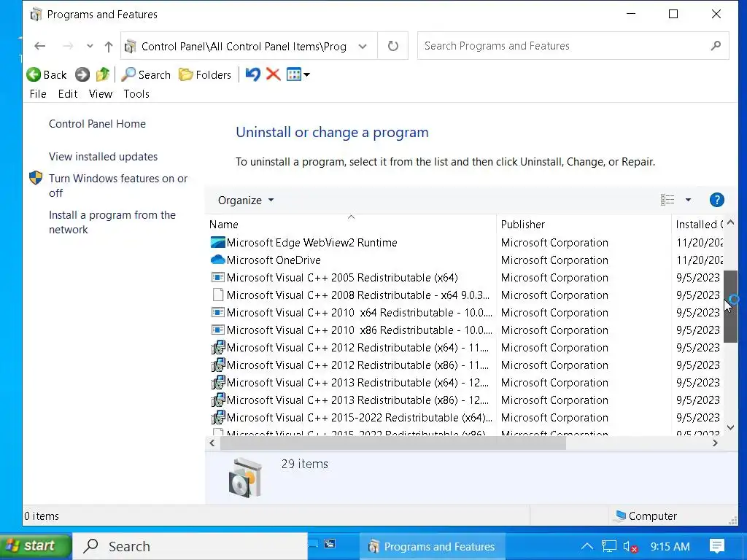747x560 pixels.
Task: Select Microsoft OneDrive cloud icon
Action: [217, 260]
